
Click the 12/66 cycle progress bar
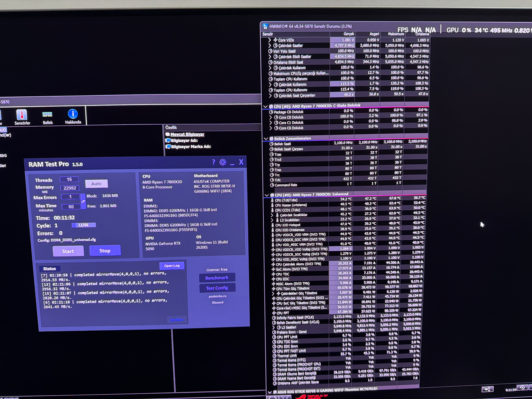click(84, 225)
